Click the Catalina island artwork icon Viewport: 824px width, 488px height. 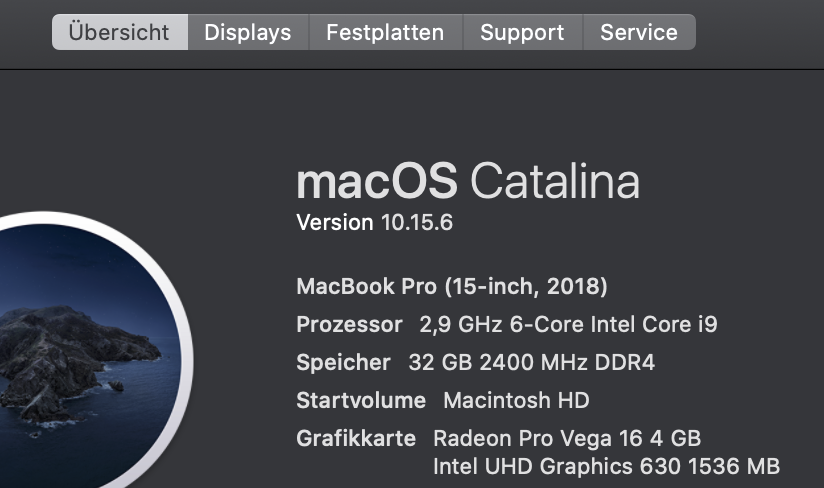80,350
